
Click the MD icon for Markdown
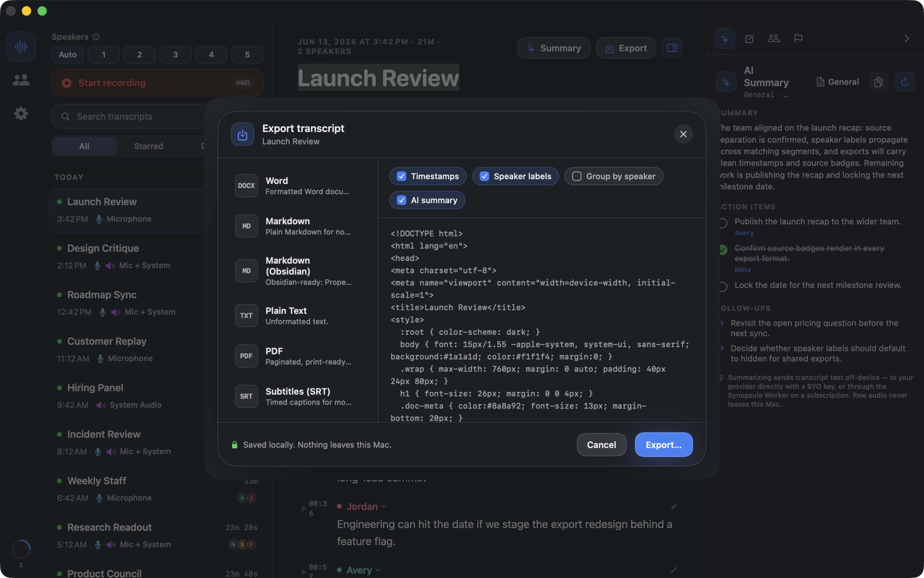click(x=246, y=226)
